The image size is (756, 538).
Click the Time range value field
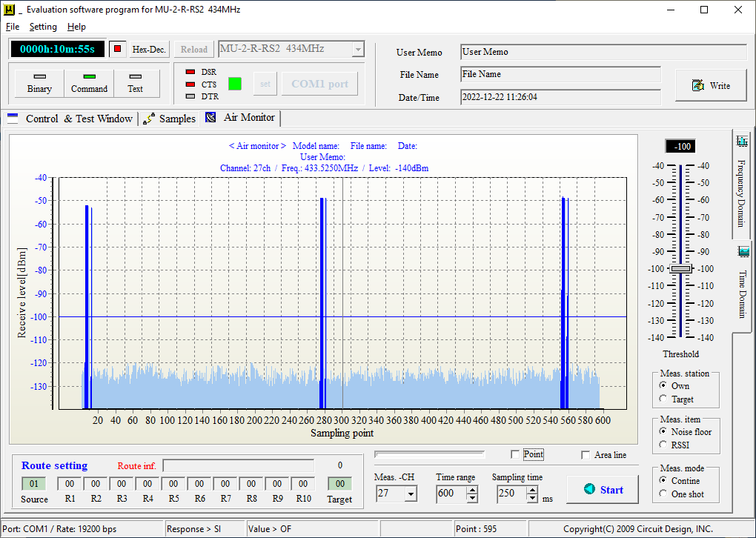[x=452, y=494]
